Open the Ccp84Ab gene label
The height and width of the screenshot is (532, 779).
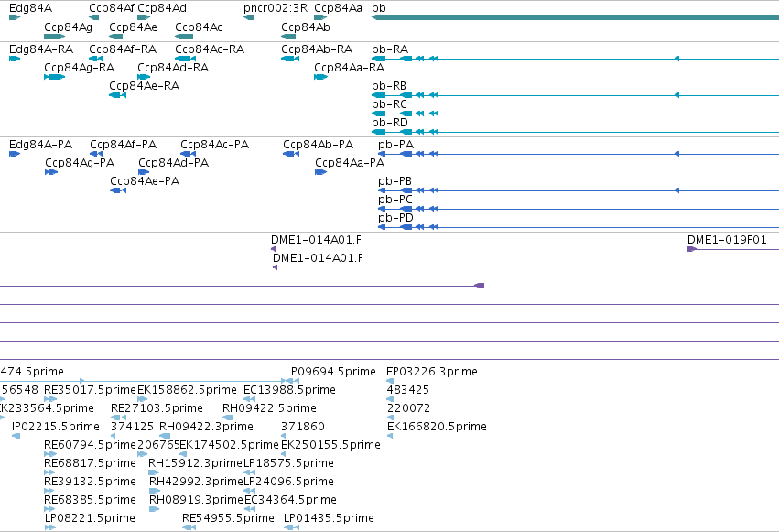[306, 27]
